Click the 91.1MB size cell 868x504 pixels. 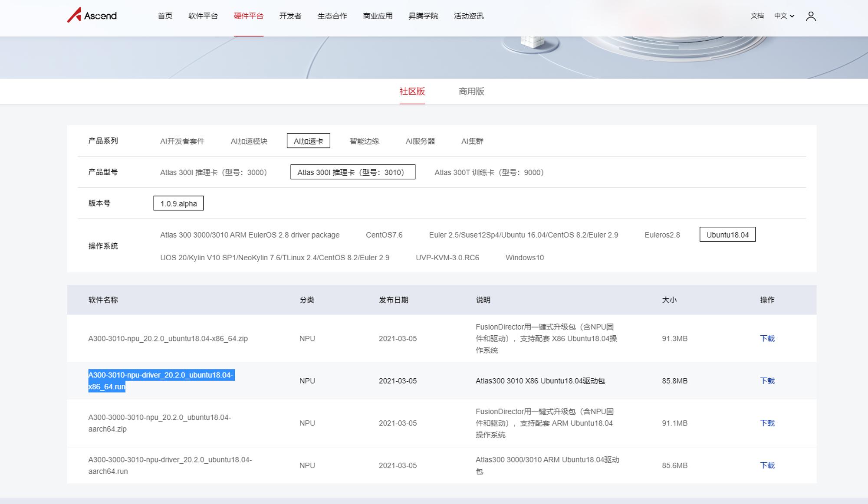coord(674,423)
